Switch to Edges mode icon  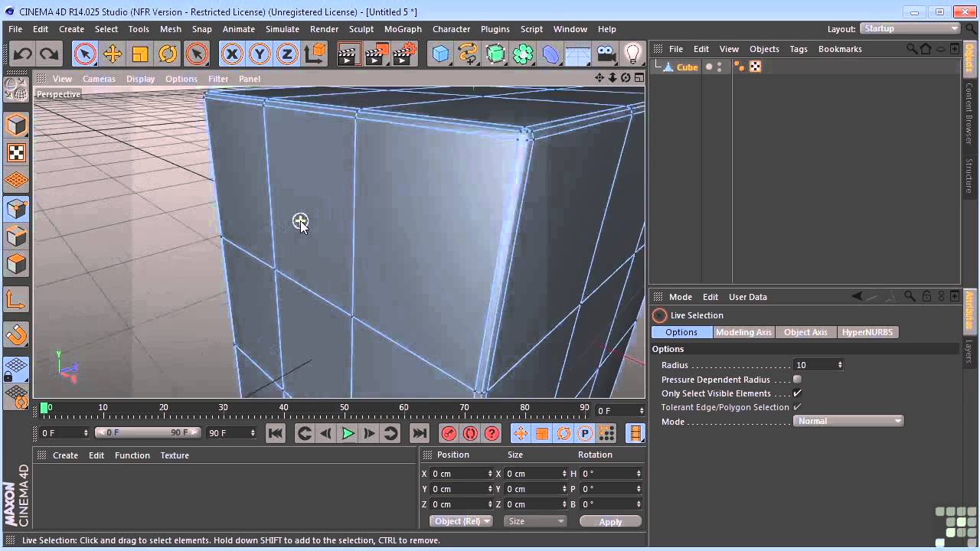click(16, 236)
